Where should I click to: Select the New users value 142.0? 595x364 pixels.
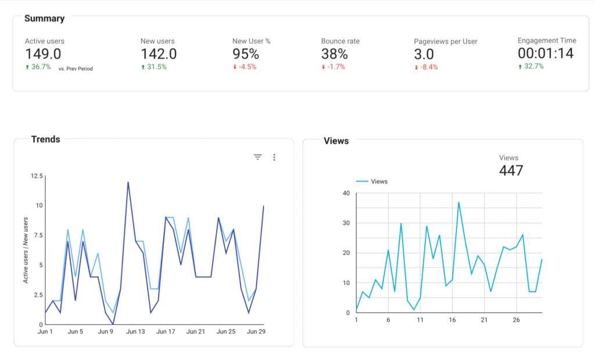point(159,54)
